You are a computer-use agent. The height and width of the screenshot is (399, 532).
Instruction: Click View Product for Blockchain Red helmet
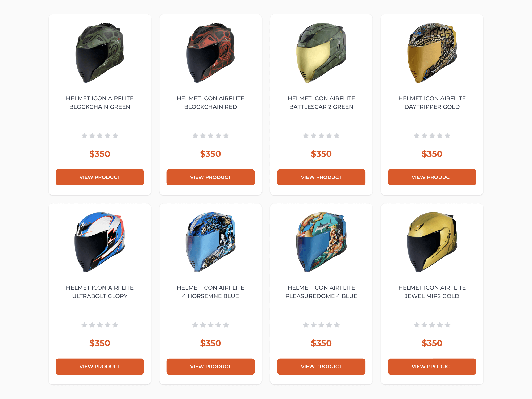(210, 177)
